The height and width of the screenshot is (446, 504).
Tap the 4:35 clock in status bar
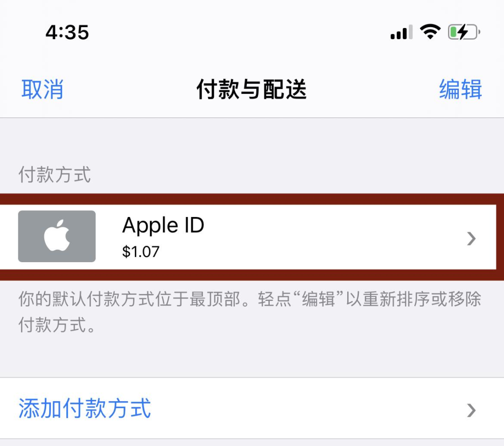point(67,33)
